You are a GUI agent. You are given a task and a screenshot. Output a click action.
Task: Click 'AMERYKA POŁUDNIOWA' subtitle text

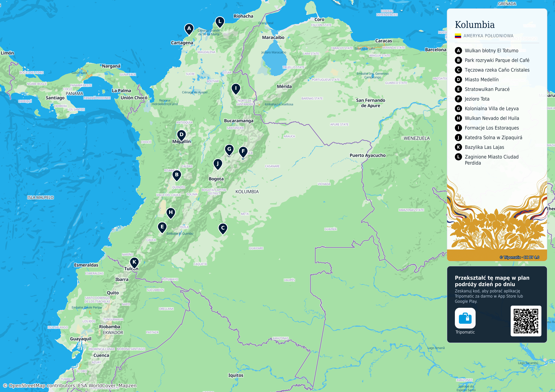click(x=488, y=36)
